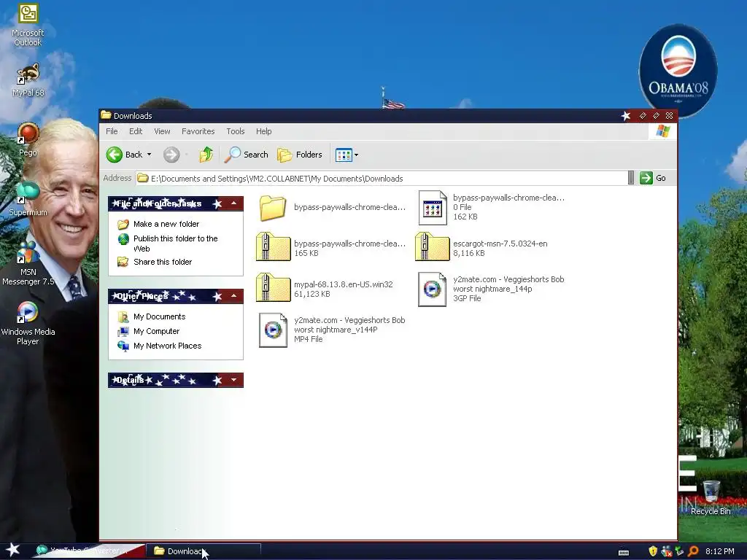Image resolution: width=747 pixels, height=560 pixels.
Task: Click the Downloads window title bar star icon
Action: pyautogui.click(x=626, y=116)
